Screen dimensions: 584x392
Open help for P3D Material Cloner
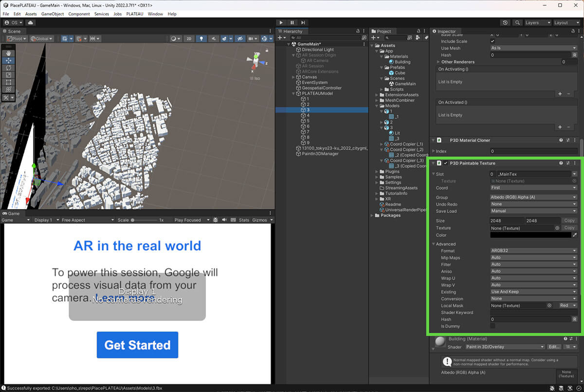pyautogui.click(x=561, y=141)
